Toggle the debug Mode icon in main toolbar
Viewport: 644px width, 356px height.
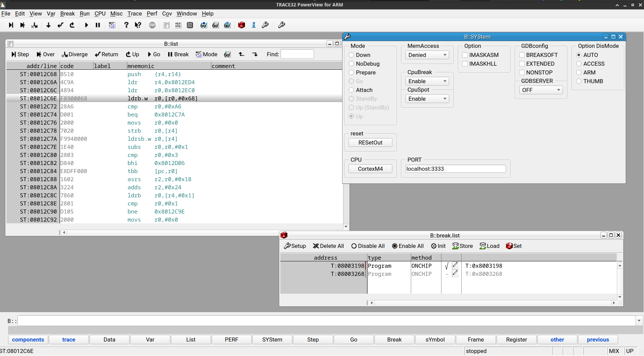[112, 25]
